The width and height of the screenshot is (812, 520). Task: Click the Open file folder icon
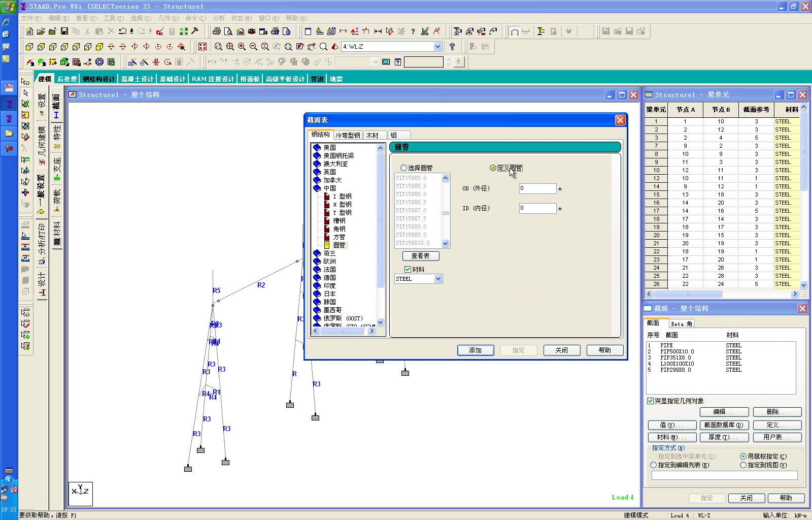pos(41,31)
